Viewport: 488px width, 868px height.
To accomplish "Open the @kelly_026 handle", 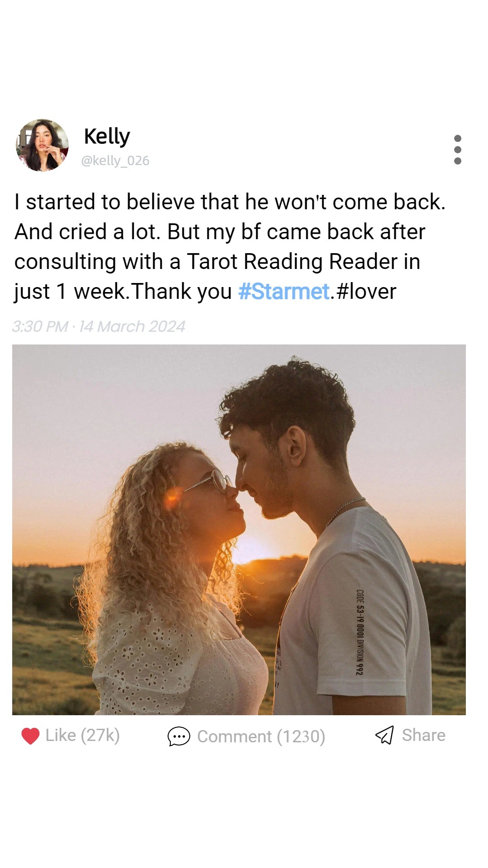I will coord(115,160).
